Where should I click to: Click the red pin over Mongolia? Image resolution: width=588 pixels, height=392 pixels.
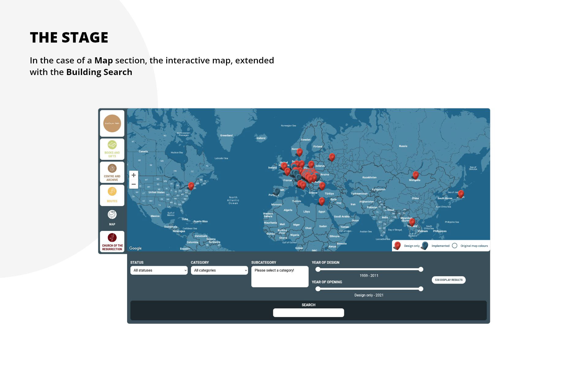click(416, 175)
